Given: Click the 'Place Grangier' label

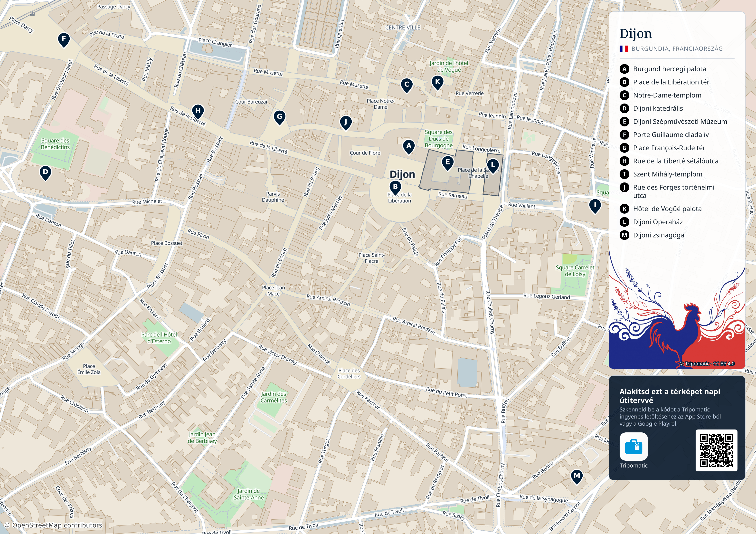Looking at the screenshot, I should click(215, 42).
